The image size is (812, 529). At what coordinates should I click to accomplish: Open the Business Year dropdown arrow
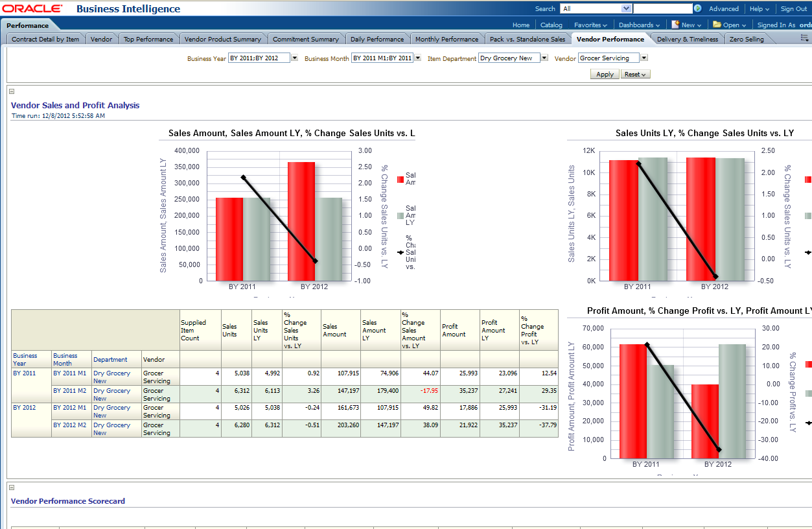294,58
